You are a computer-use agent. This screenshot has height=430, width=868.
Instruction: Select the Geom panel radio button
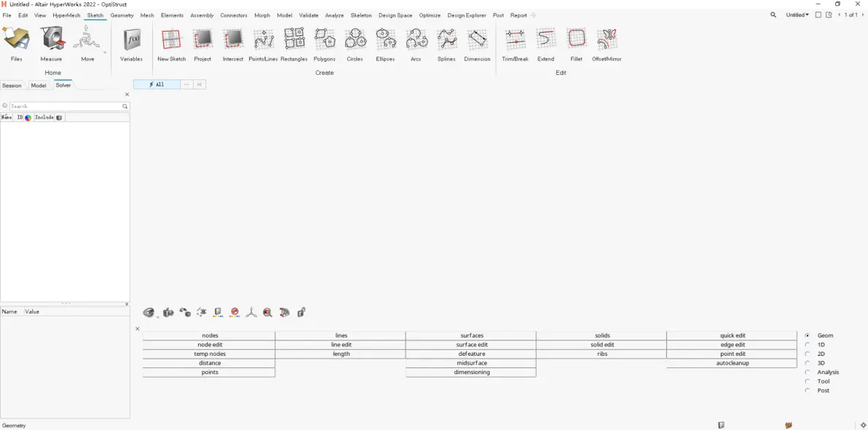808,335
